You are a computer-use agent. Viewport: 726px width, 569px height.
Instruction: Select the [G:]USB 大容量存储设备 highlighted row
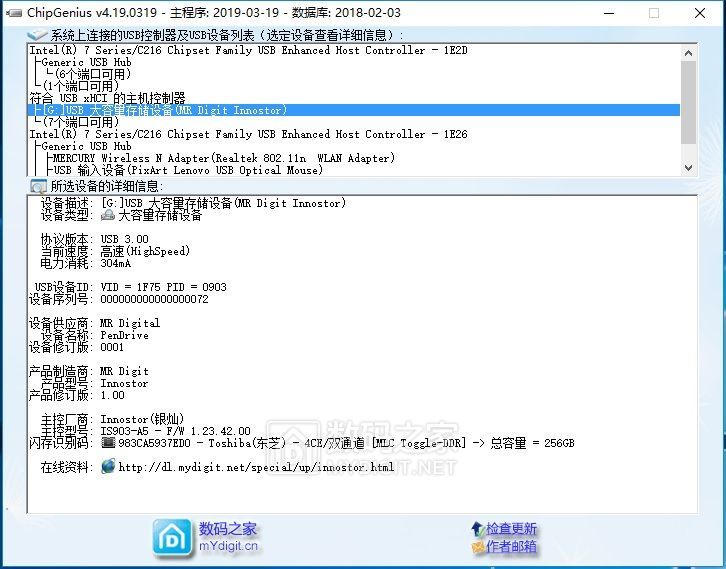354,110
